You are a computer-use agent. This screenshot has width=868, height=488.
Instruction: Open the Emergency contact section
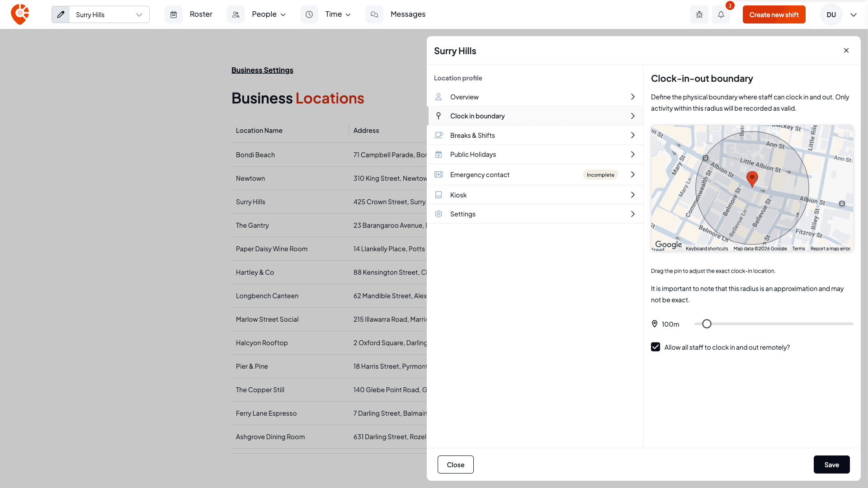pyautogui.click(x=535, y=174)
